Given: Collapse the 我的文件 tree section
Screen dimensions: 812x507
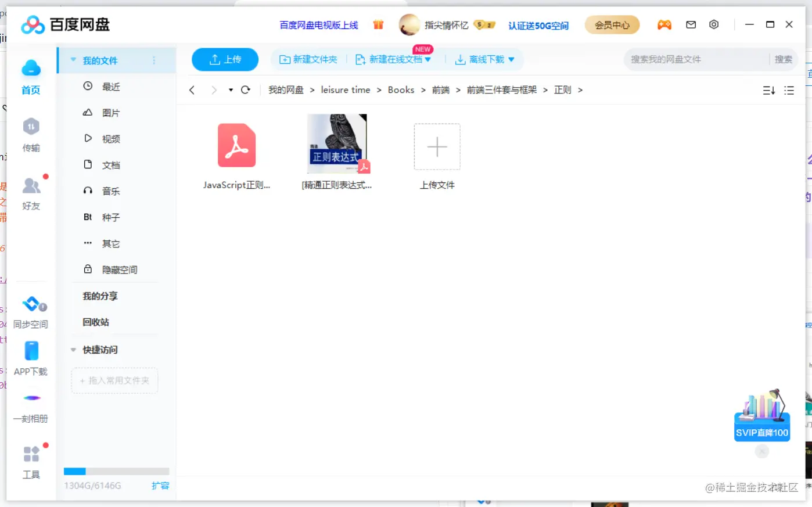Looking at the screenshot, I should point(73,60).
